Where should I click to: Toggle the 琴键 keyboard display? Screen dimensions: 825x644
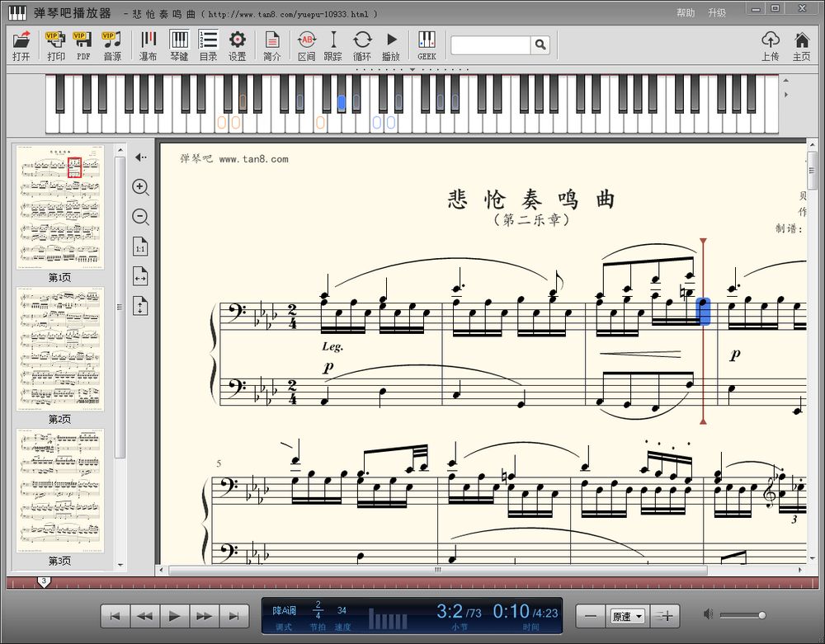(x=179, y=45)
